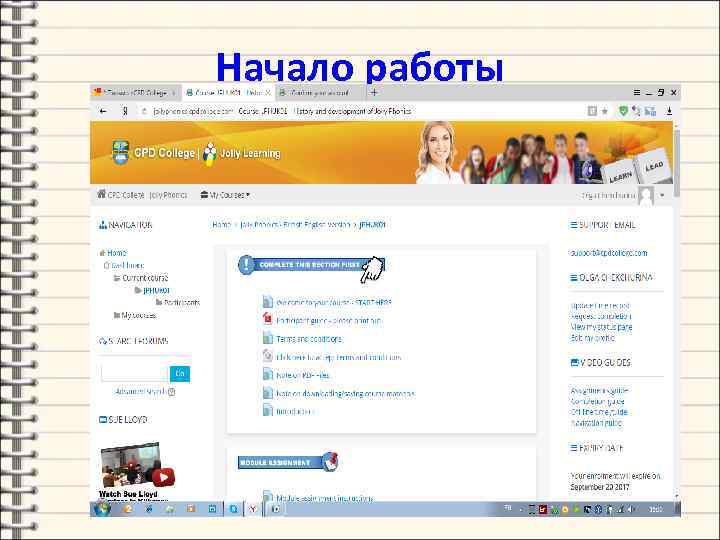Click the volume icon in the system tray

[x=632, y=509]
